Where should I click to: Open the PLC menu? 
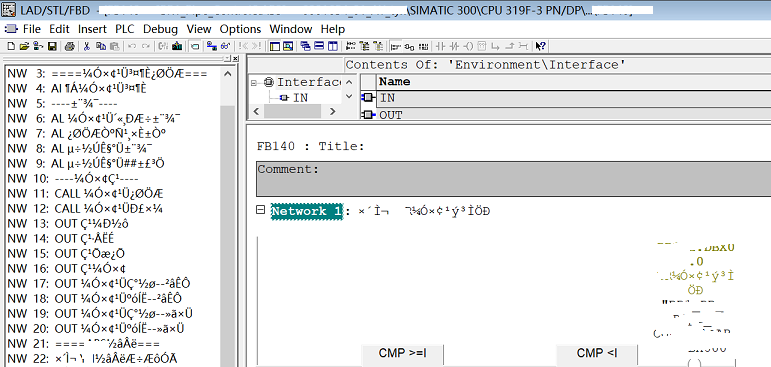coord(124,29)
